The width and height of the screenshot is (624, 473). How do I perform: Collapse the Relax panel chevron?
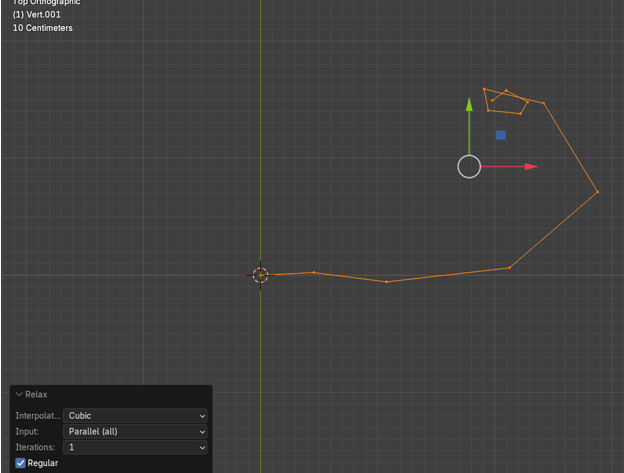tap(19, 395)
